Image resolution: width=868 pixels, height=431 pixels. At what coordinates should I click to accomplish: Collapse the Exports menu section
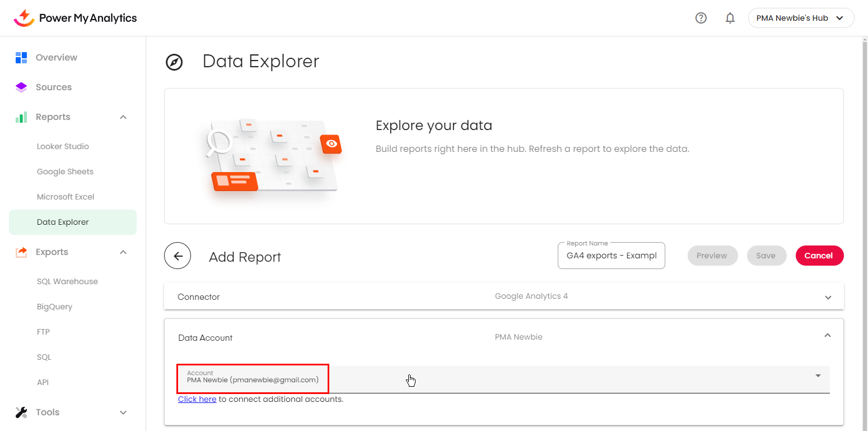(123, 252)
